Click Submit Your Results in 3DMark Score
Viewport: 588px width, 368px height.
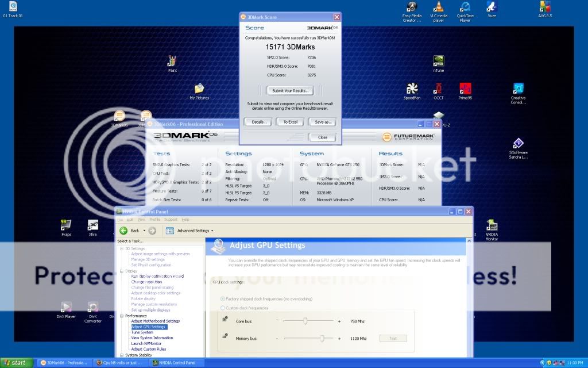tap(290, 90)
